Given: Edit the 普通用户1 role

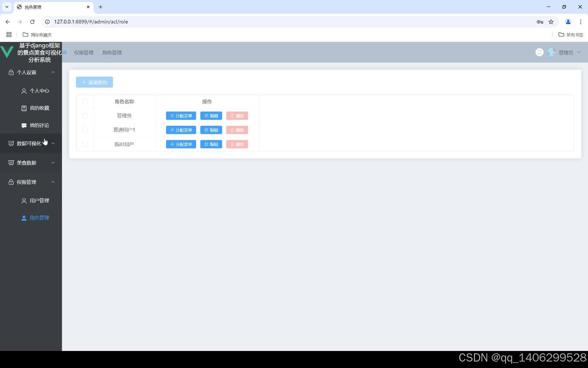Looking at the screenshot, I should tap(211, 130).
